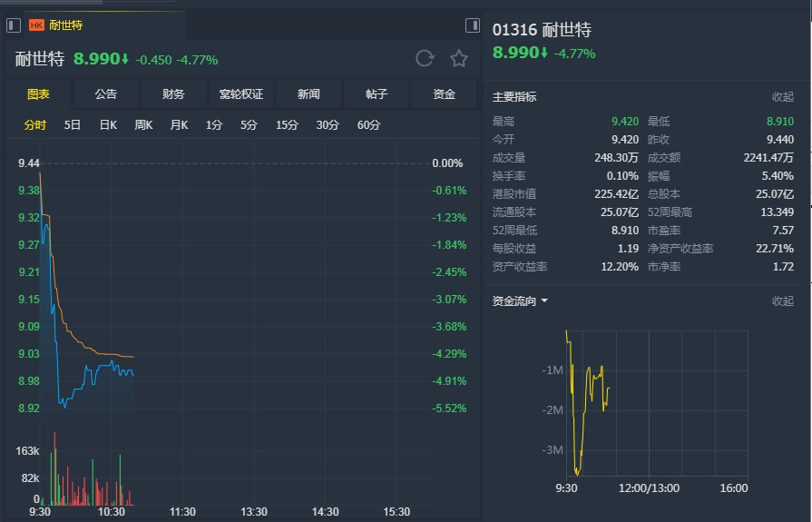Collapse the 主要指标 section

[782, 97]
